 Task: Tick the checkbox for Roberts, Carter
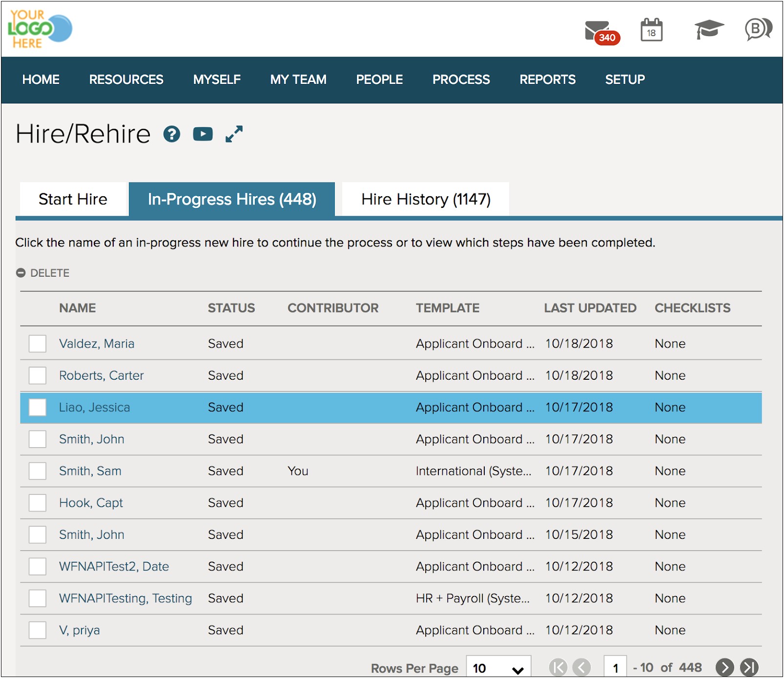click(x=38, y=375)
